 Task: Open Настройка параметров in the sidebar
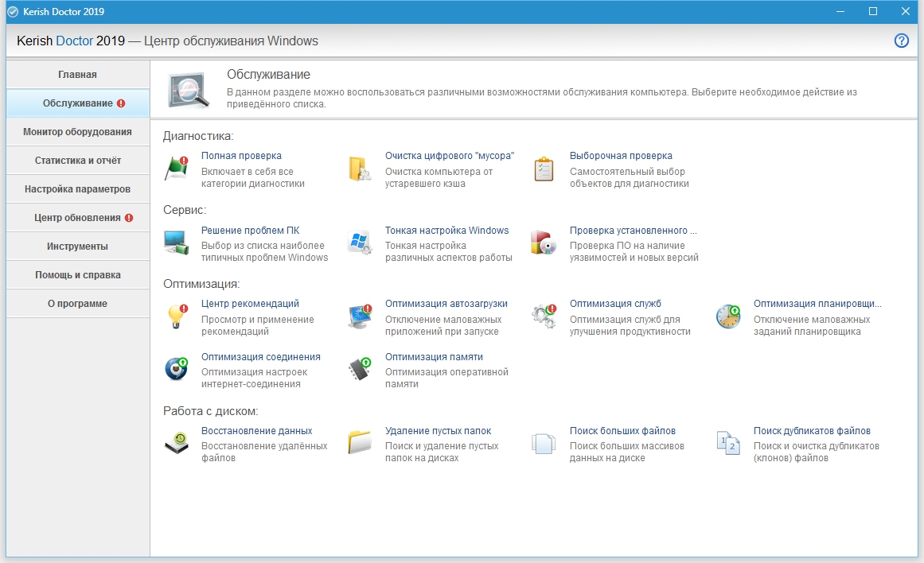77,189
